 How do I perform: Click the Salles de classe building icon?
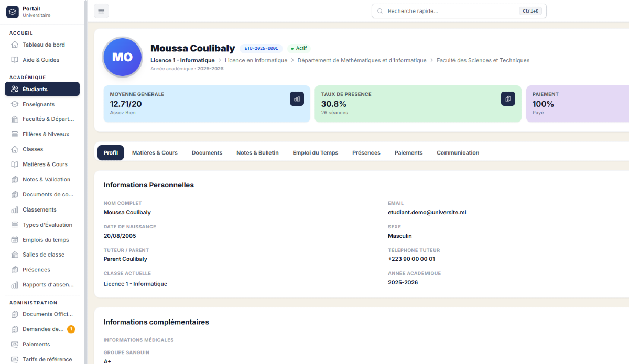[x=15, y=255]
